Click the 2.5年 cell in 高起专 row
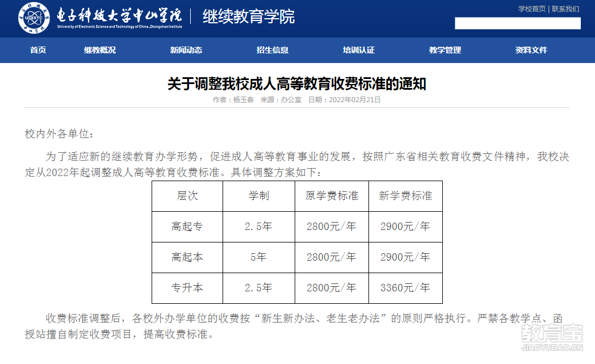Image resolution: width=595 pixels, height=364 pixels. (258, 227)
